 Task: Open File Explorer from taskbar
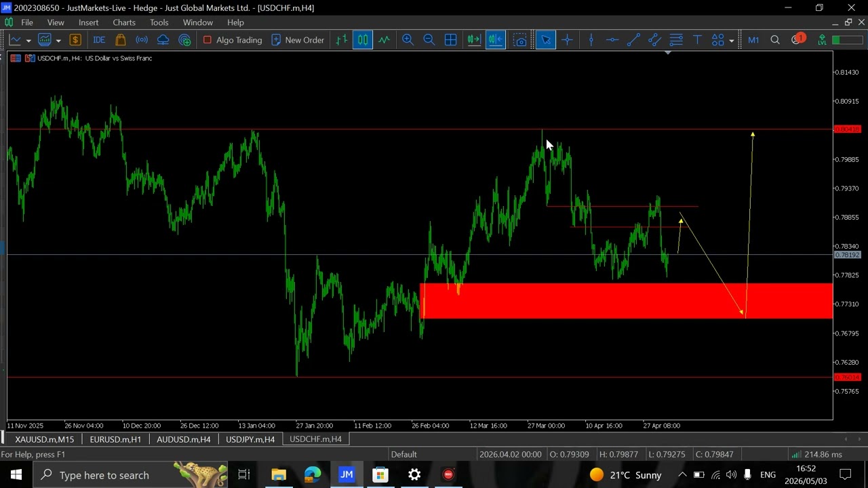coord(279,475)
